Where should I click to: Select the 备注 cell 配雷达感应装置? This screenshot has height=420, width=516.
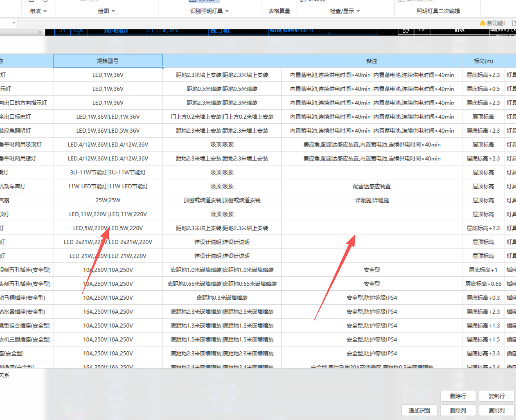pos(372,186)
